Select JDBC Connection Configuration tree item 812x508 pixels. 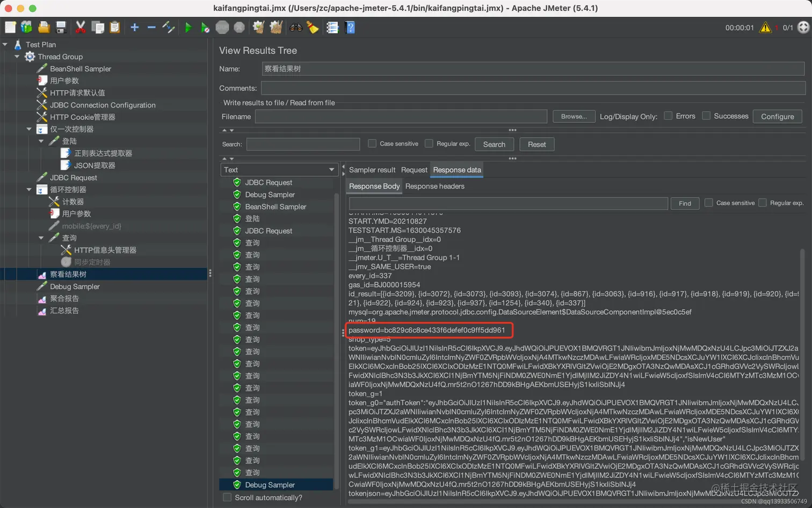[x=103, y=105]
